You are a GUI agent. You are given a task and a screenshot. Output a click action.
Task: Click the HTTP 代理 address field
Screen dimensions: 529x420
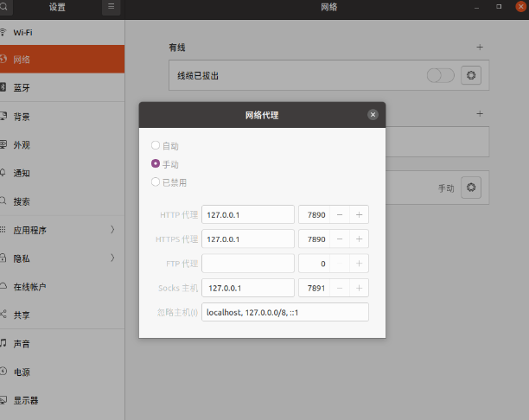(x=248, y=214)
